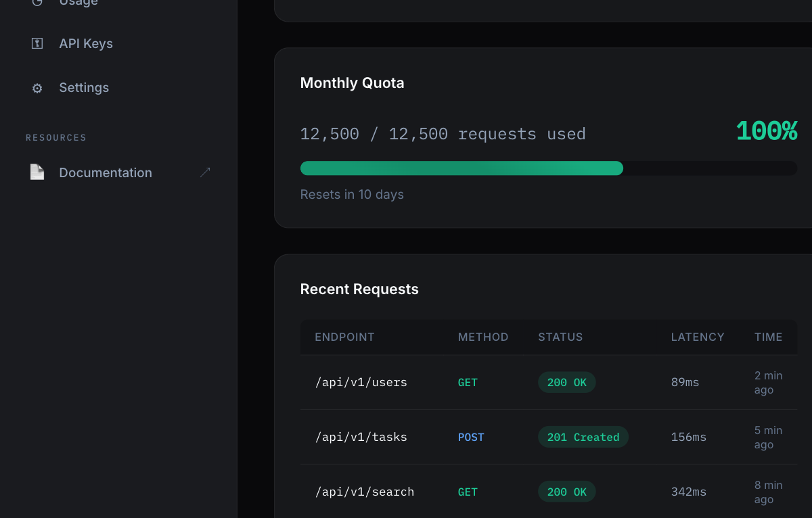This screenshot has height=518, width=812.
Task: Click the Monthly Quota heading
Action: coord(352,83)
